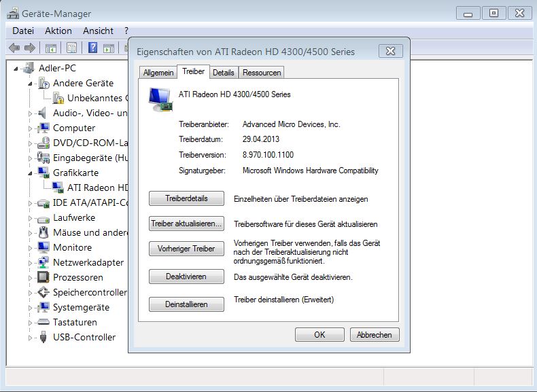The height and width of the screenshot is (392, 537).
Task: Expand the USB-Controller node
Action: 30,338
